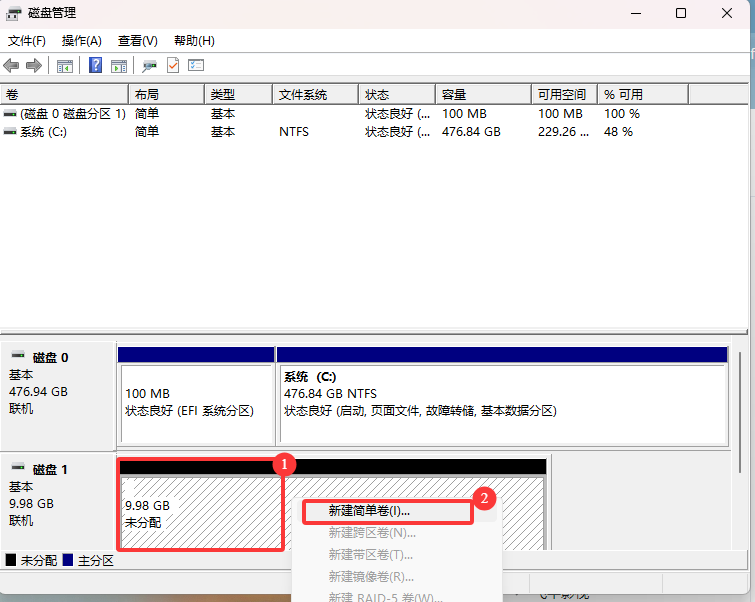Image resolution: width=755 pixels, height=602 pixels.
Task: Click the properties icon with red checkmark
Action: (173, 65)
